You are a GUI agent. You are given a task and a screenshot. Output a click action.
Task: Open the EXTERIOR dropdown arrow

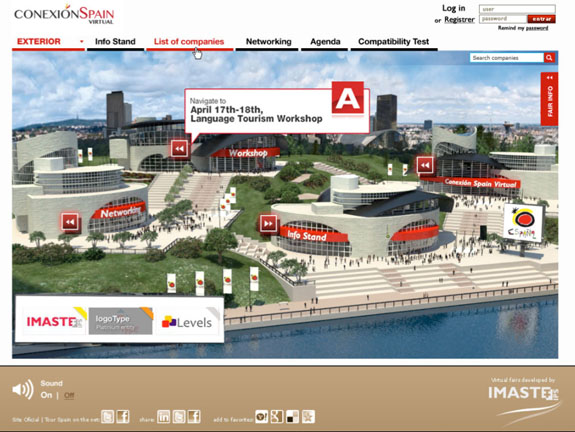(x=81, y=41)
